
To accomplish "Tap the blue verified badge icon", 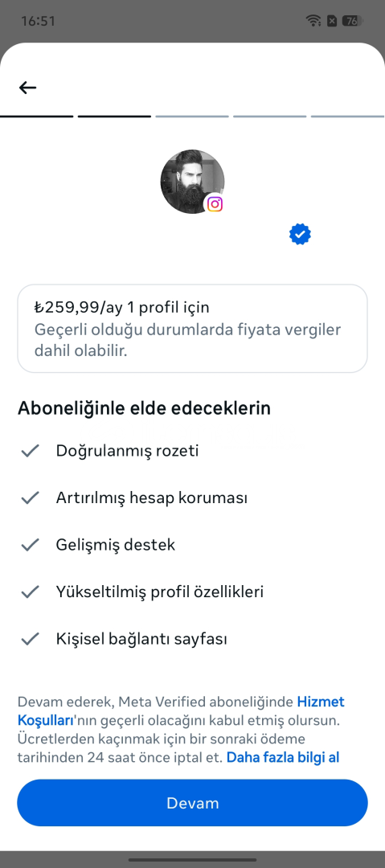I will 300,235.
